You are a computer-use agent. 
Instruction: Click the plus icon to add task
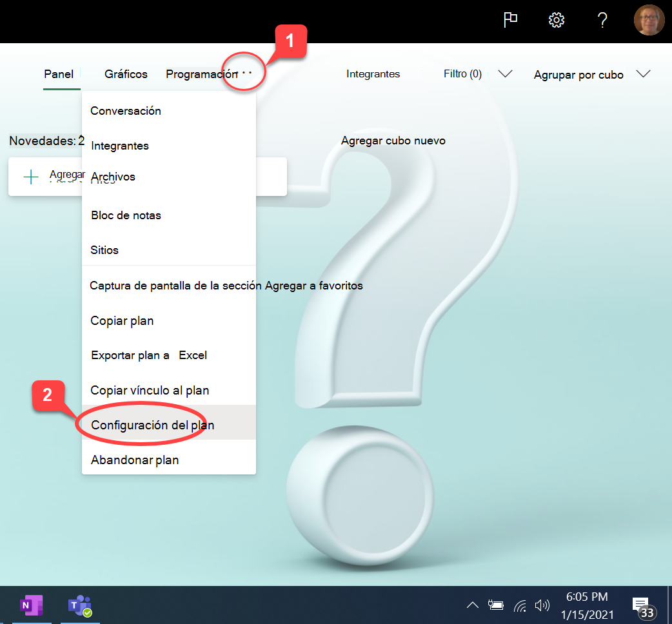click(x=31, y=177)
